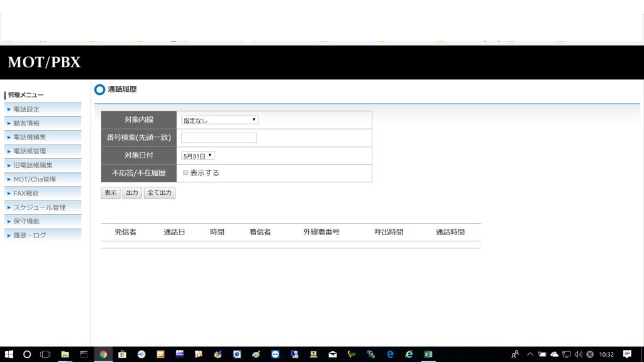
Task: Open People icon in system tray
Action: click(515, 354)
